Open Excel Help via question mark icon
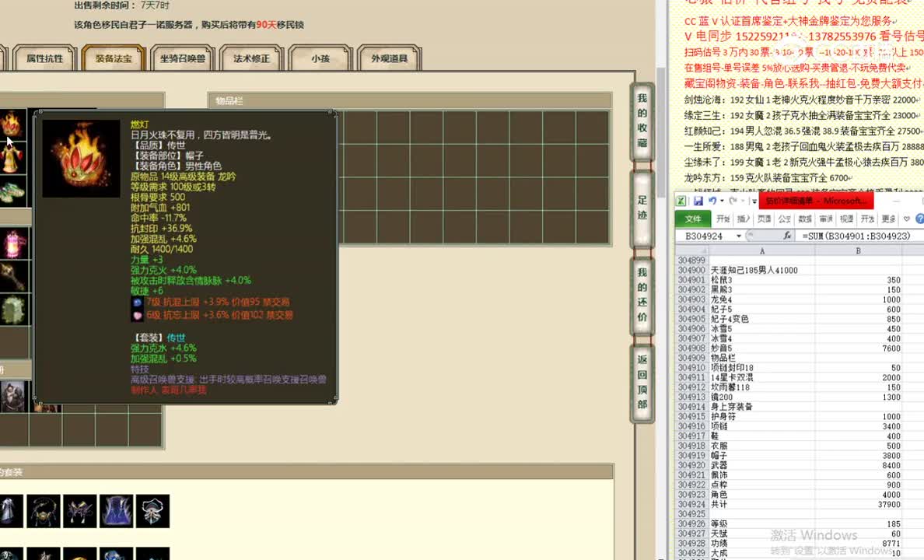 pos(920,219)
